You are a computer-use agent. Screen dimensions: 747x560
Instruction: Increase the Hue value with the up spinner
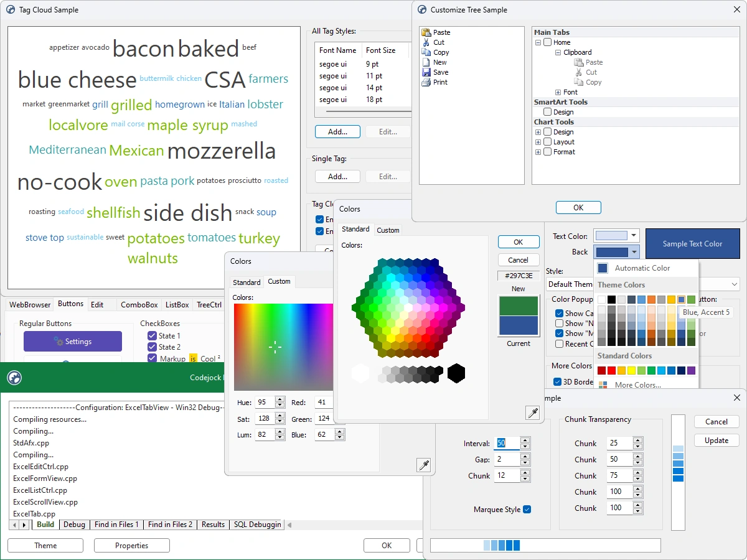point(280,400)
